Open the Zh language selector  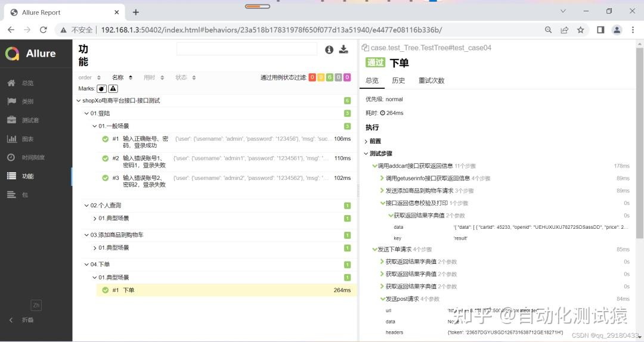(x=36, y=305)
